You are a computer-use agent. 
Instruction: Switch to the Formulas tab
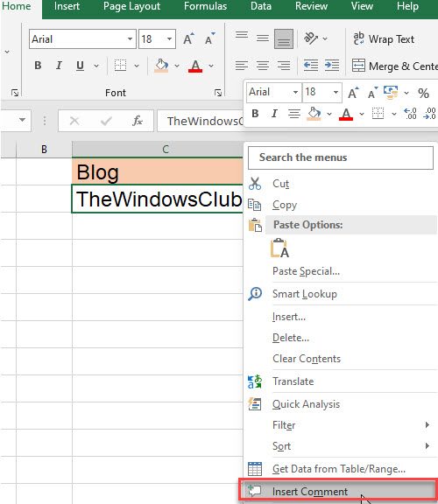[205, 6]
